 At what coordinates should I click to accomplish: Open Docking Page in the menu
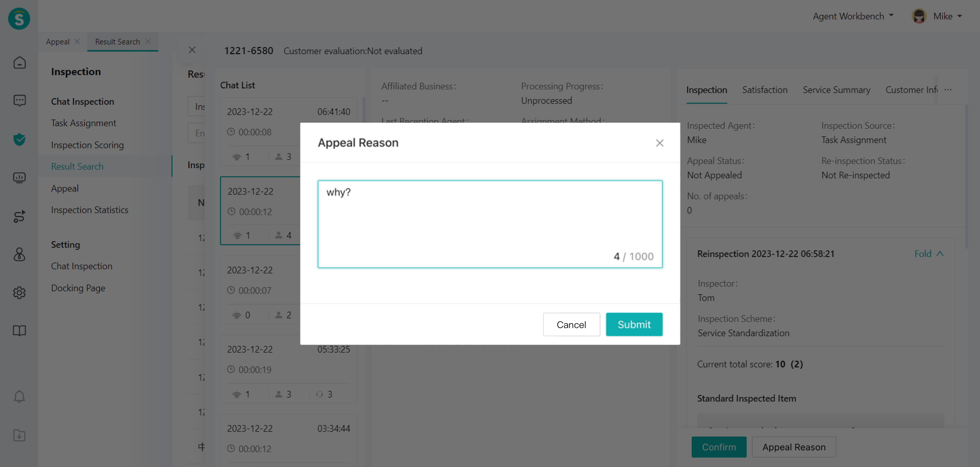78,288
